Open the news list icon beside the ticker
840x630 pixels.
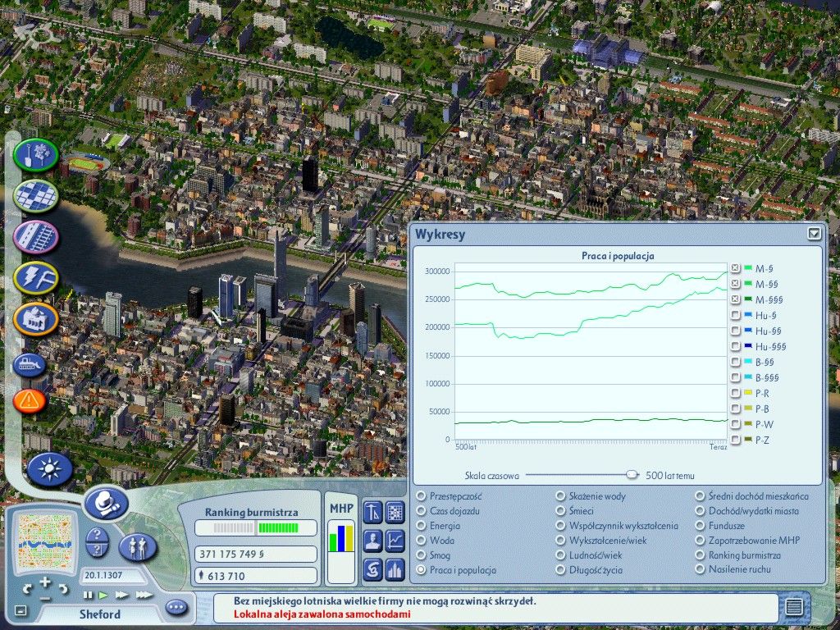click(x=794, y=607)
